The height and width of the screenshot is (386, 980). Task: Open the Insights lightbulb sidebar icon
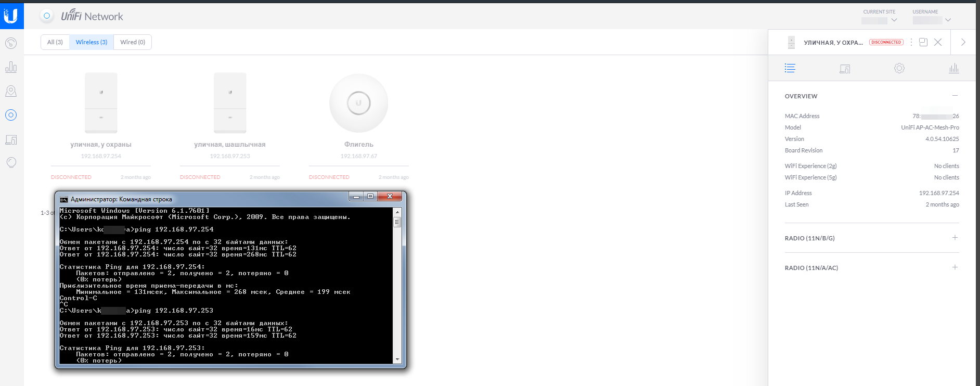(x=11, y=163)
